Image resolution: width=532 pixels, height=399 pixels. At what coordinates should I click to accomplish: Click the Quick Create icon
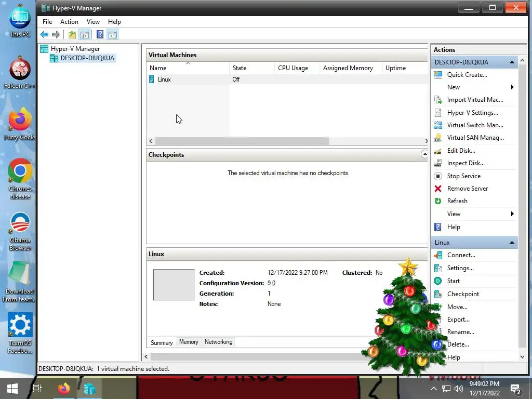[438, 75]
